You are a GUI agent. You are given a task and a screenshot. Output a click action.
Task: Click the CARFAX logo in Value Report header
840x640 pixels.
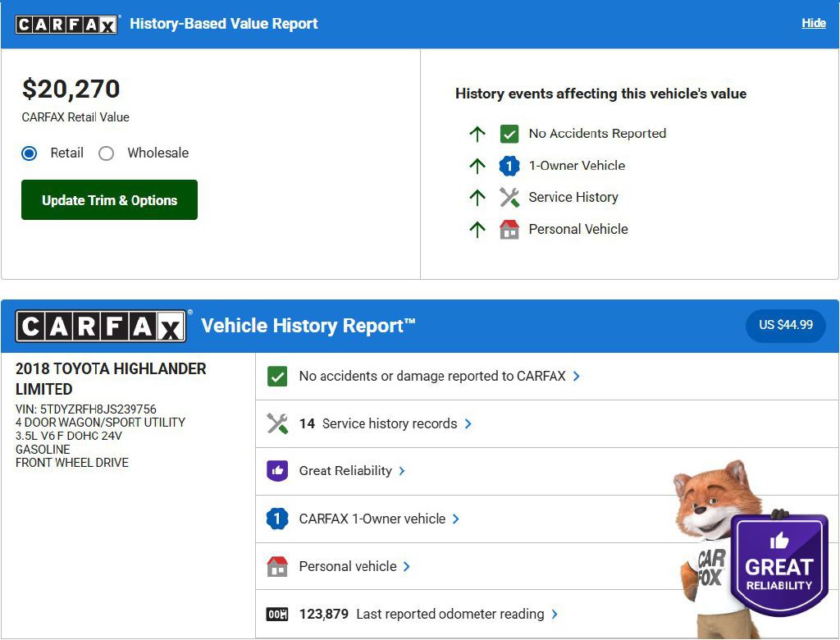click(67, 24)
